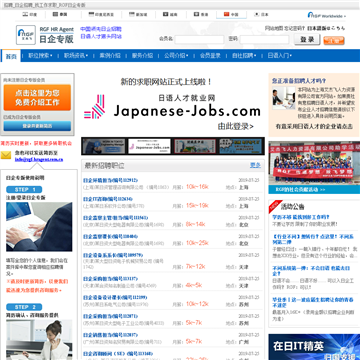Open the job listing paying 10k~16k
The image size is (360, 360).
coord(111,180)
